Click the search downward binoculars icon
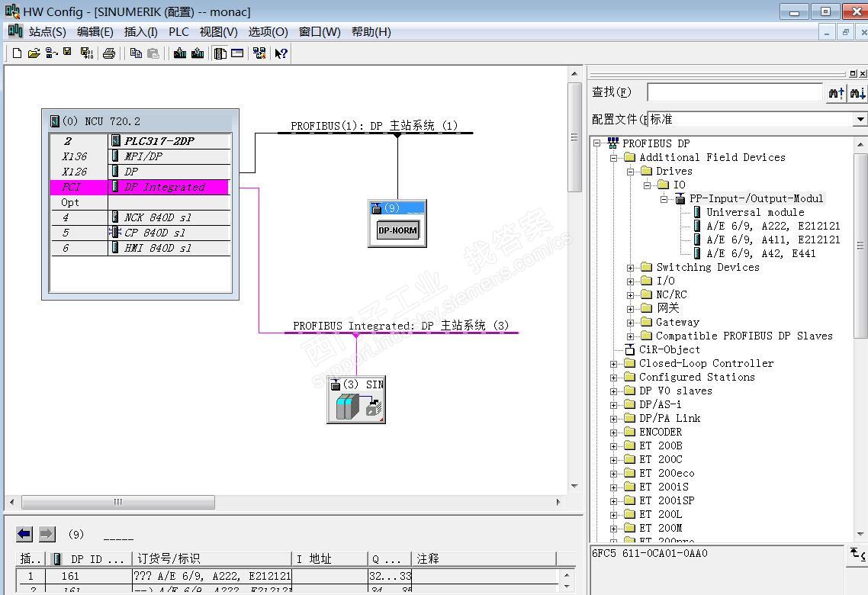The image size is (868, 595). tap(857, 93)
